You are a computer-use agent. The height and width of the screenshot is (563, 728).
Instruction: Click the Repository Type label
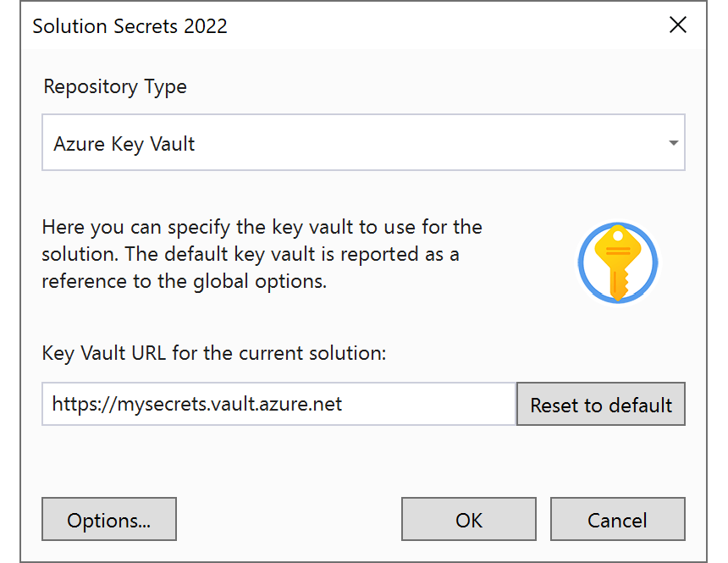pyautogui.click(x=114, y=86)
